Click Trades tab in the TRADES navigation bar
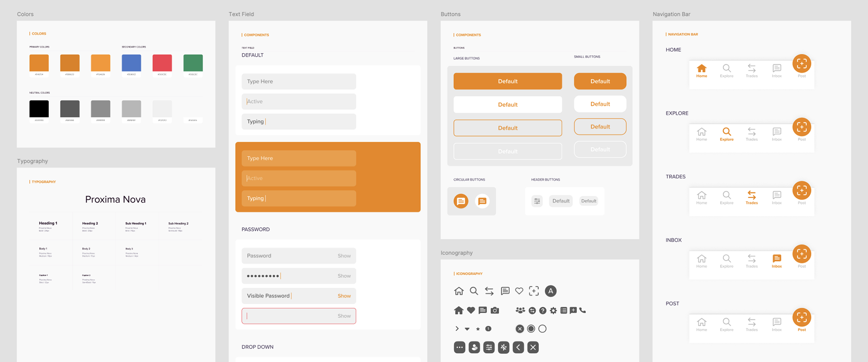Image resolution: width=868 pixels, height=362 pixels. (x=752, y=198)
